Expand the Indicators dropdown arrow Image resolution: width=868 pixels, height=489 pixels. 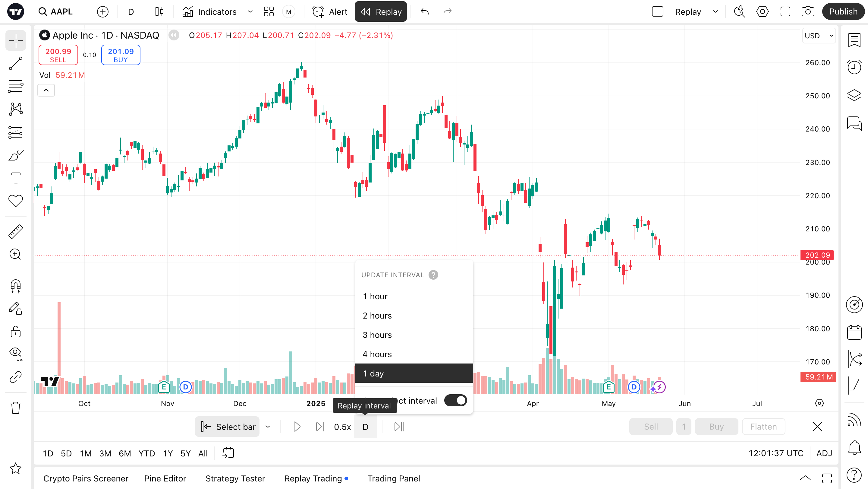(x=250, y=12)
